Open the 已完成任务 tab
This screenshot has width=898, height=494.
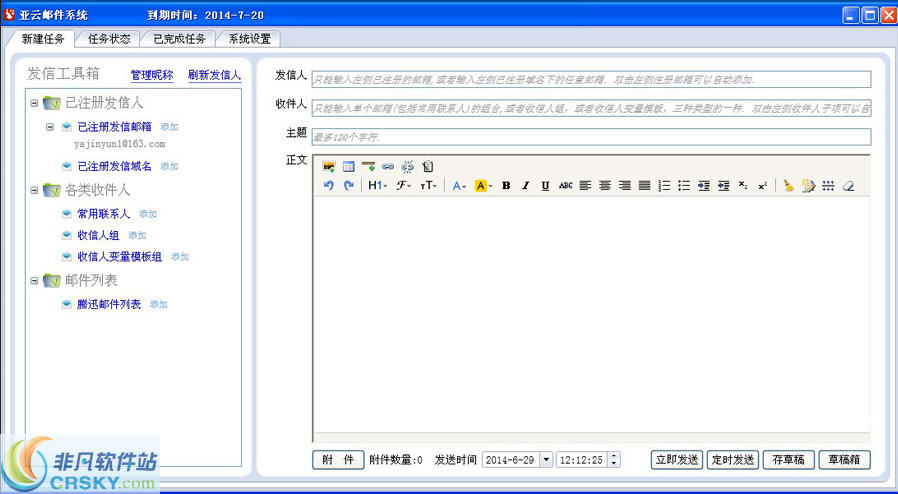tap(180, 39)
